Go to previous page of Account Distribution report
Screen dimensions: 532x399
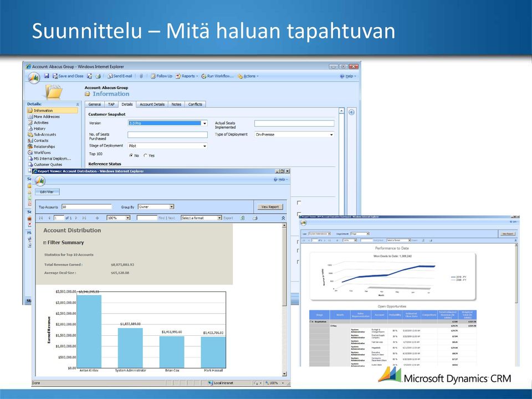tap(49, 218)
